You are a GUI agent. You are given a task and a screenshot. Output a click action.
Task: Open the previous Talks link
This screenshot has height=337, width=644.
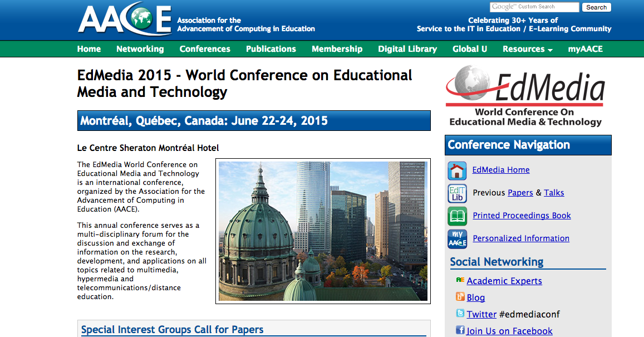click(554, 193)
